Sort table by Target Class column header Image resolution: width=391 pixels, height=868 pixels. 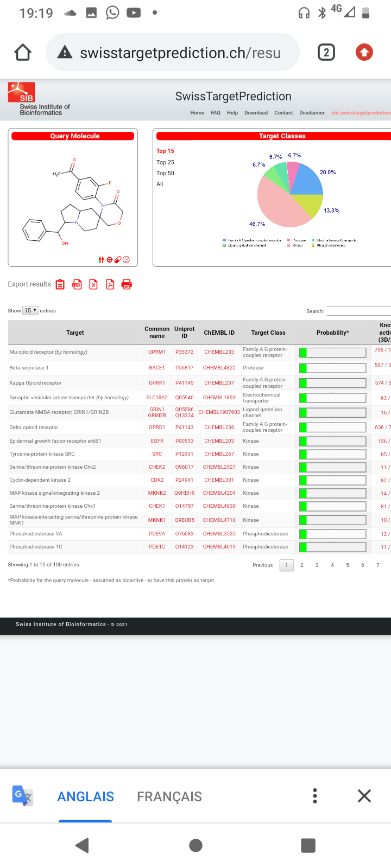(x=268, y=333)
